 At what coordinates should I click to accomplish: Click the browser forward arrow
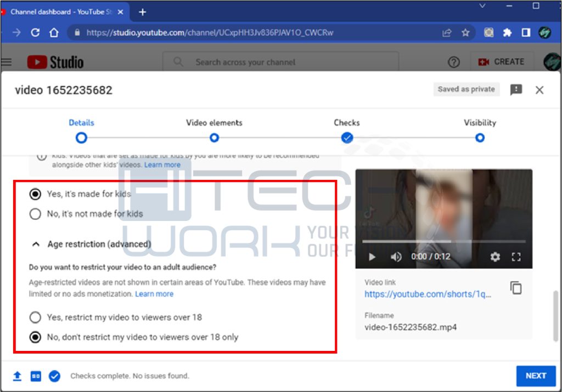coord(16,33)
